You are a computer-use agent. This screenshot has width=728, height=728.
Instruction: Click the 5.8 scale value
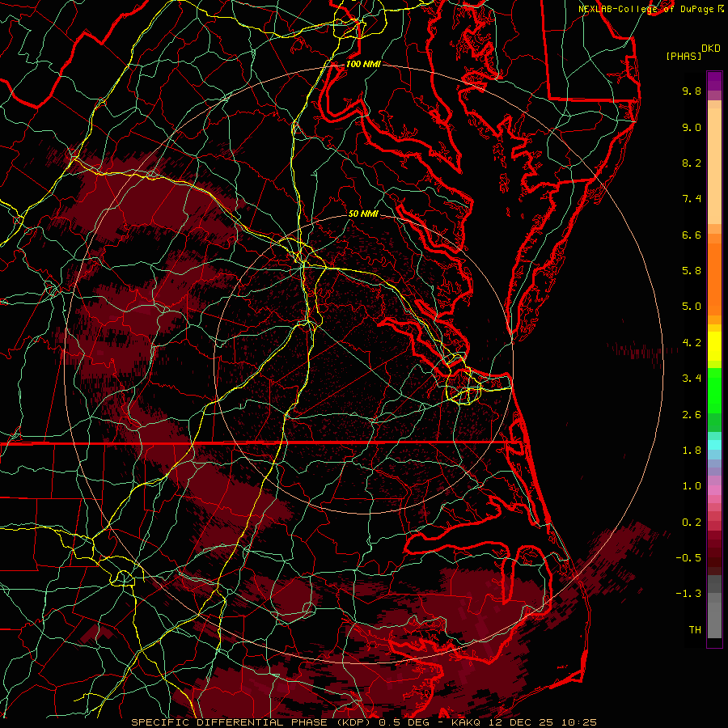pos(692,271)
